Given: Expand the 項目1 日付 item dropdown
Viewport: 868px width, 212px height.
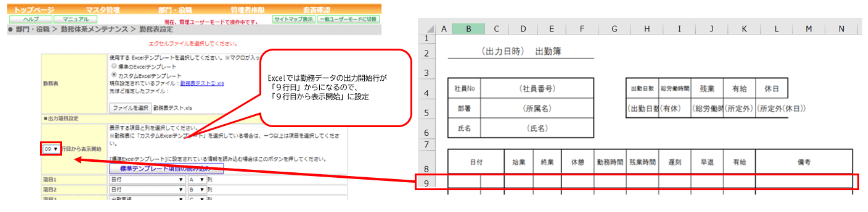Looking at the screenshot, I should (x=147, y=180).
